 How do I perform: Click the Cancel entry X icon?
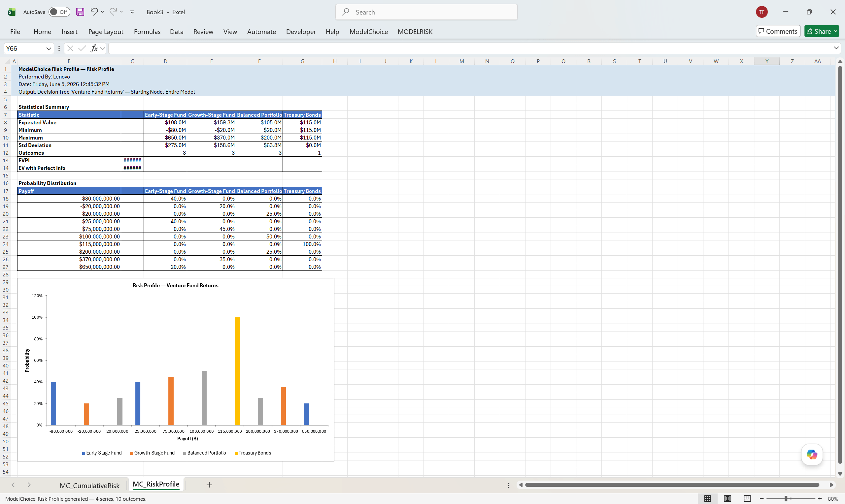coord(70,48)
